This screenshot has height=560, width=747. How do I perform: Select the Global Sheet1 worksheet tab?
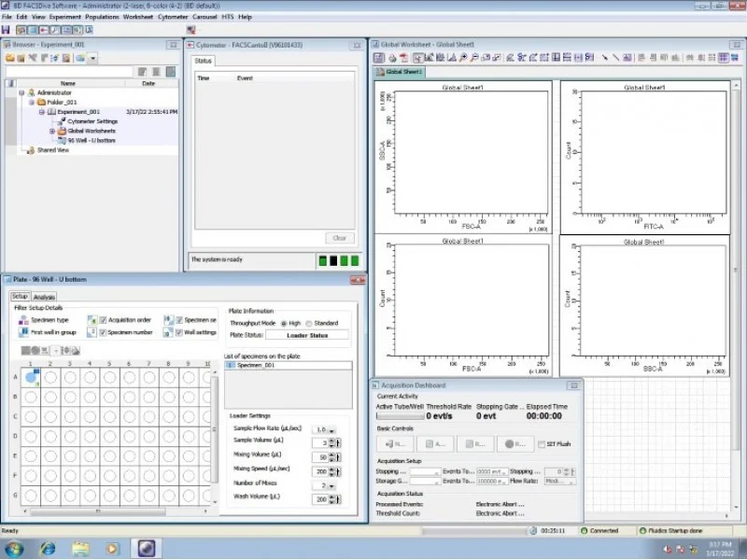[400, 72]
